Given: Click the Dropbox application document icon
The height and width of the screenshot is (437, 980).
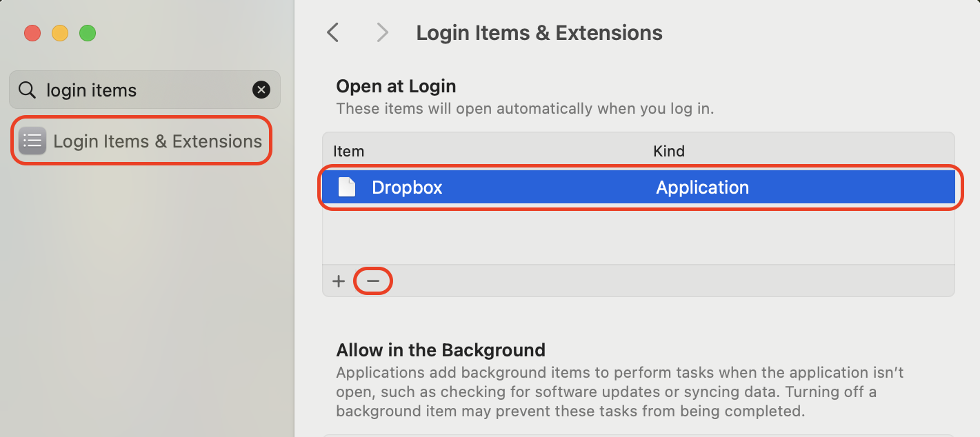Looking at the screenshot, I should click(x=348, y=187).
